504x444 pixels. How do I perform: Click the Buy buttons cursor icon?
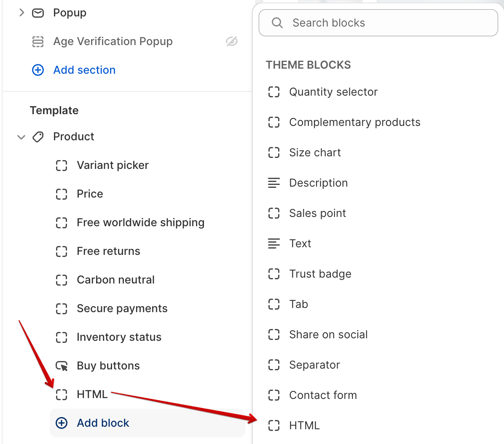pos(62,366)
